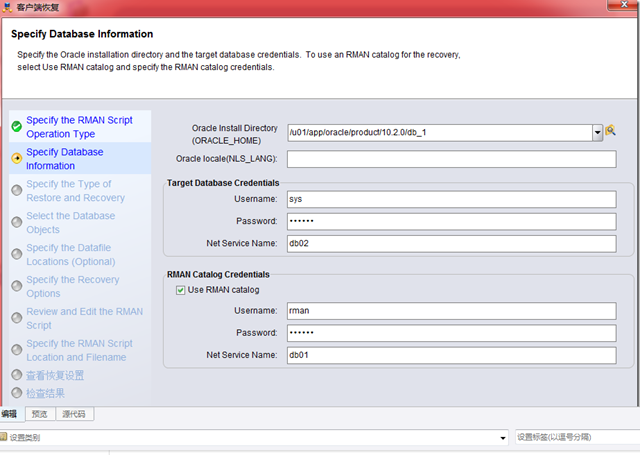Click grey status icon beside Review and Edit RMAN Script
The height and width of the screenshot is (455, 640).
coord(17,317)
